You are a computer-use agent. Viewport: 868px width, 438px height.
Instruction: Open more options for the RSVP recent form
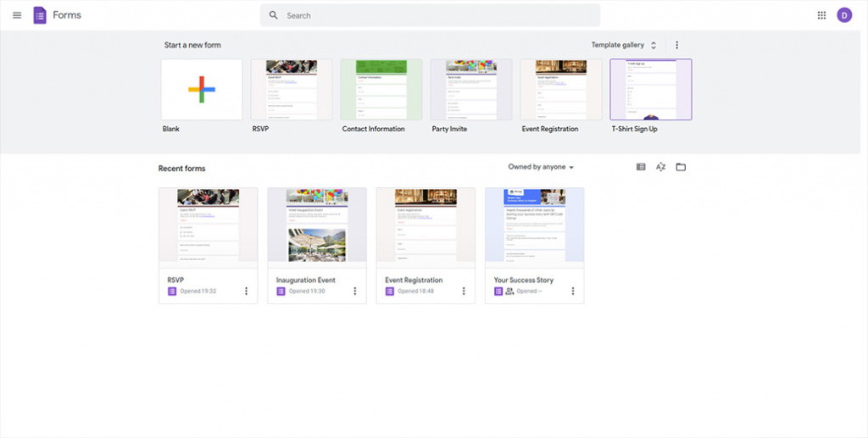pyautogui.click(x=247, y=291)
